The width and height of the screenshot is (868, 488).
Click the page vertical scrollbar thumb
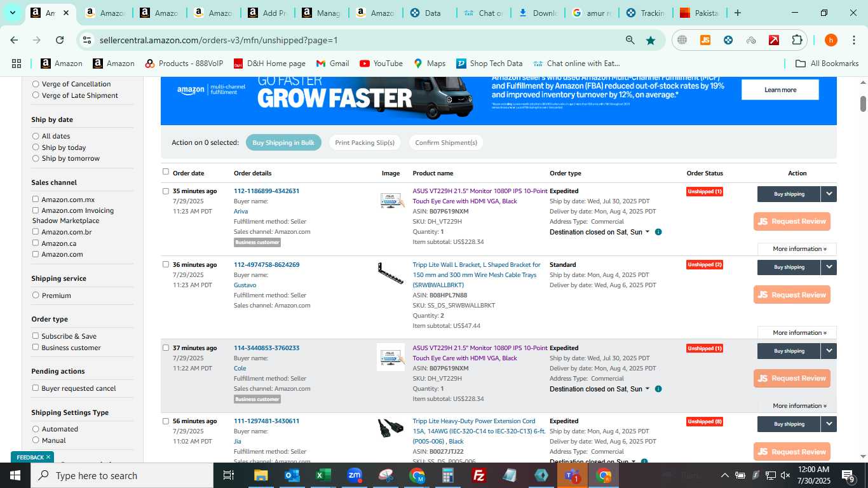[864, 103]
